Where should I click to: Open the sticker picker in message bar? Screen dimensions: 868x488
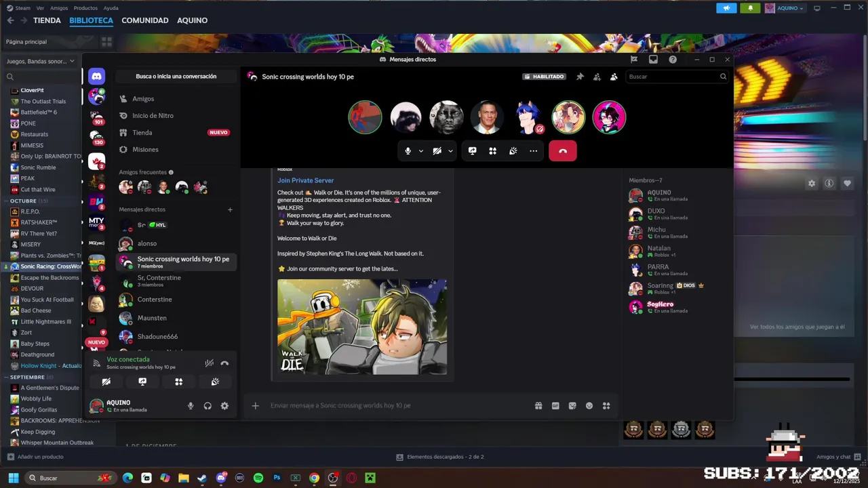coord(572,406)
